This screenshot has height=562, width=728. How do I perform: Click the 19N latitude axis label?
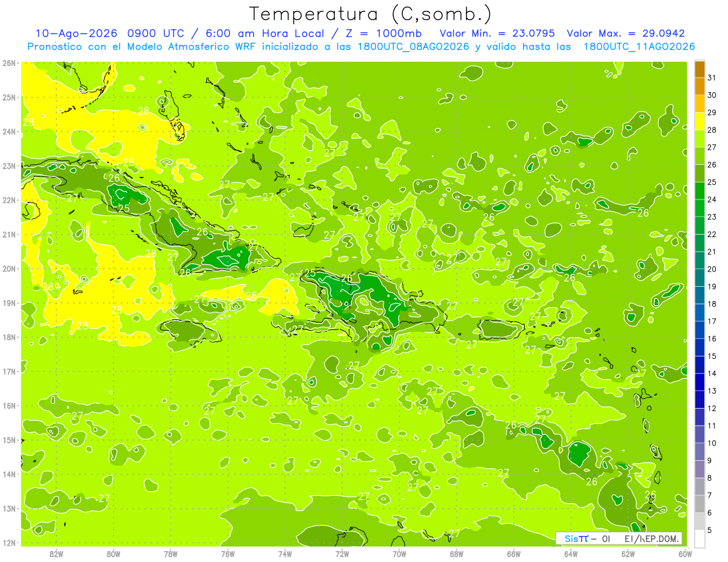(x=9, y=303)
